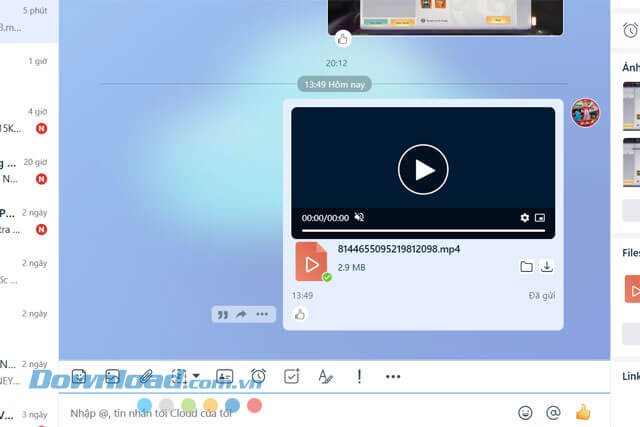
Task: Send a contact card
Action: click(224, 376)
